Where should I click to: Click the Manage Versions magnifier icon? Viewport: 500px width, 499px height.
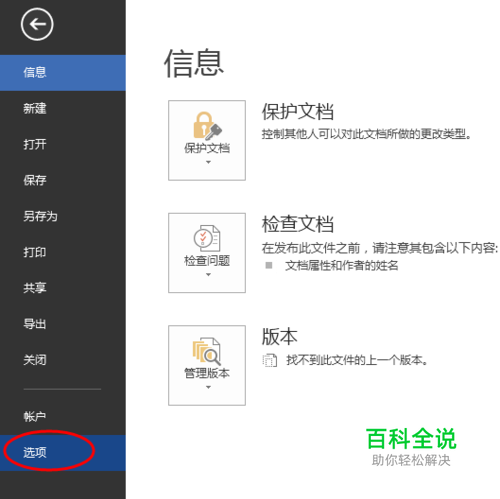[x=207, y=351]
